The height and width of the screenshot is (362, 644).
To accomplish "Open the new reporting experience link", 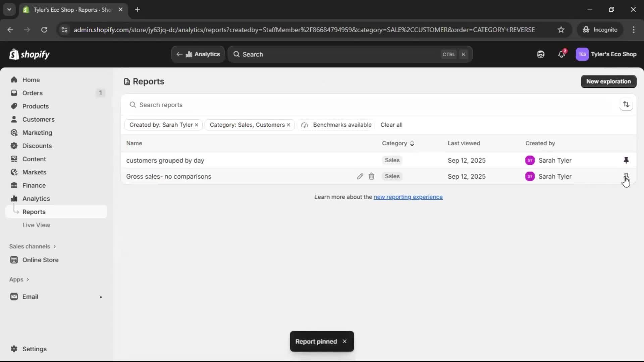I will point(408,197).
